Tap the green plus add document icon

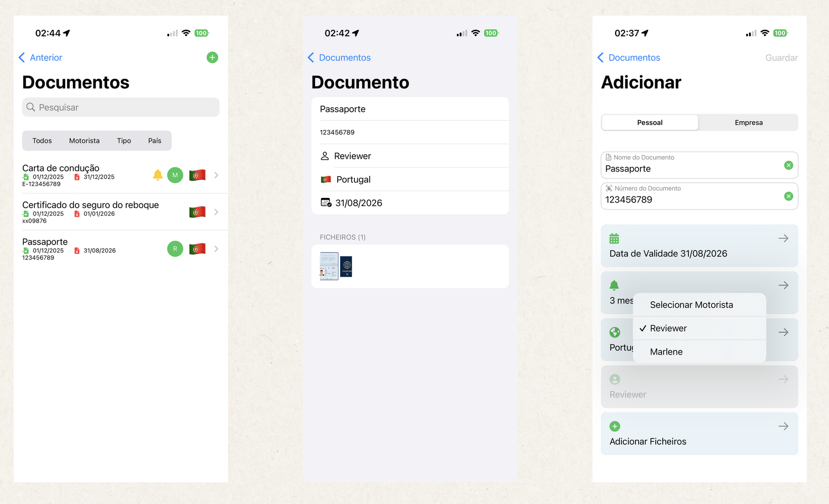[212, 58]
